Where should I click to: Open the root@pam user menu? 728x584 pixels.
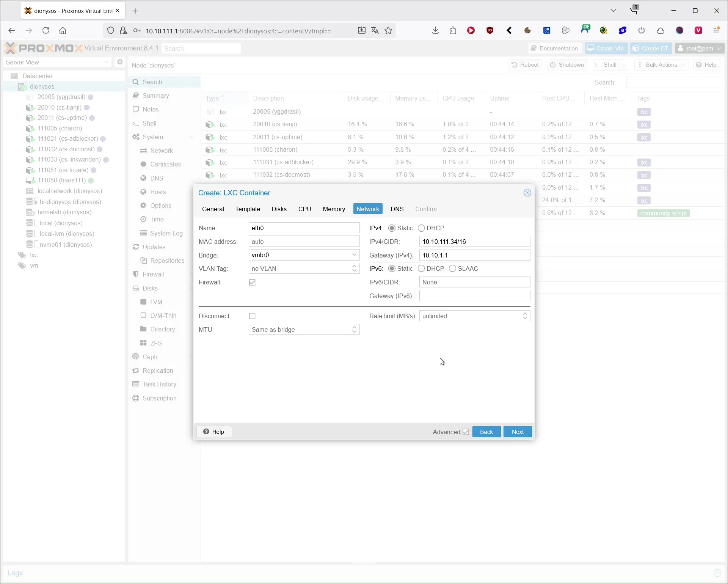click(700, 49)
